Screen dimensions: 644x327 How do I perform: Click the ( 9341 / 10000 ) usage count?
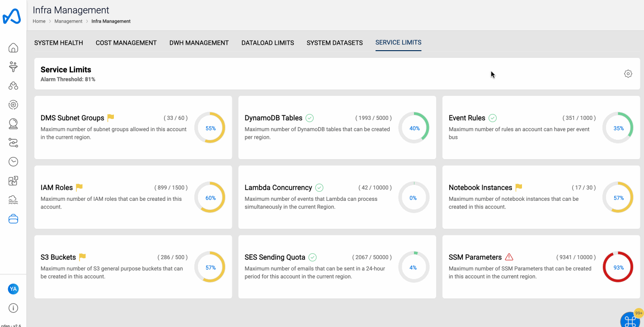point(576,257)
